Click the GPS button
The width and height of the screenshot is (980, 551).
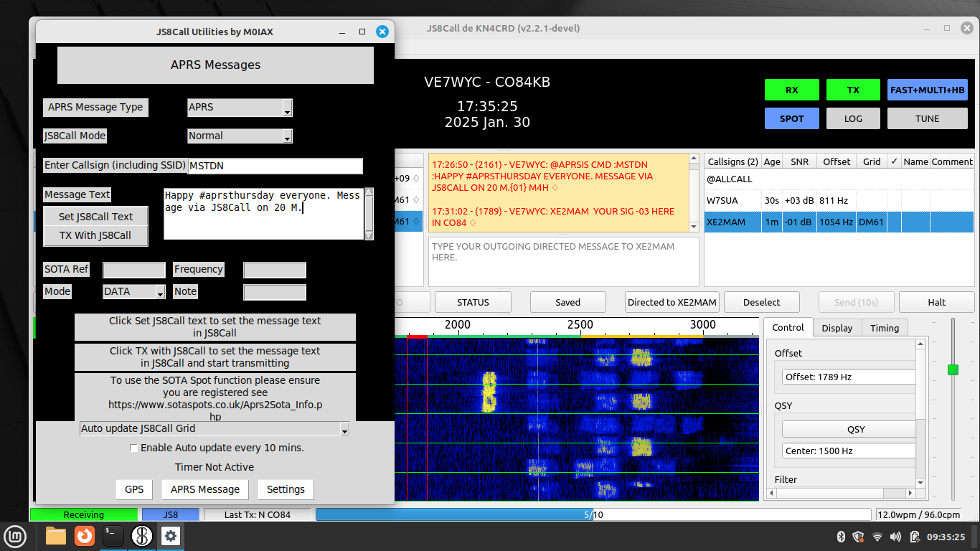pos(134,489)
